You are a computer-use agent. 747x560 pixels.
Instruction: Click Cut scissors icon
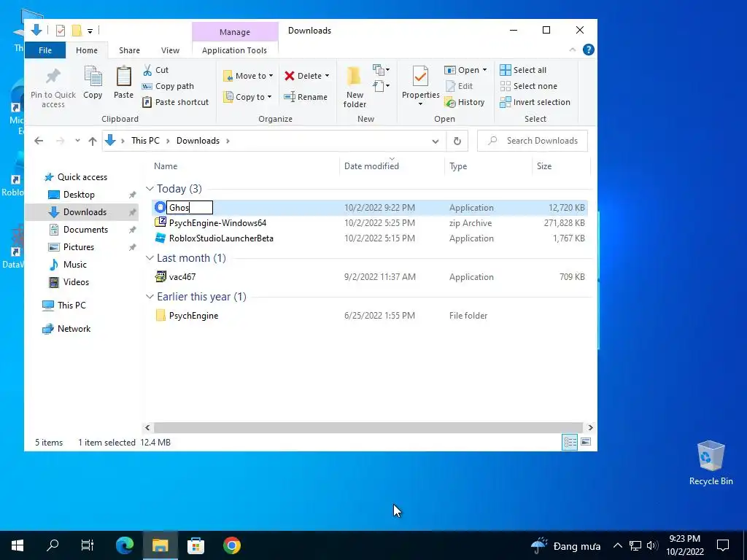point(147,70)
